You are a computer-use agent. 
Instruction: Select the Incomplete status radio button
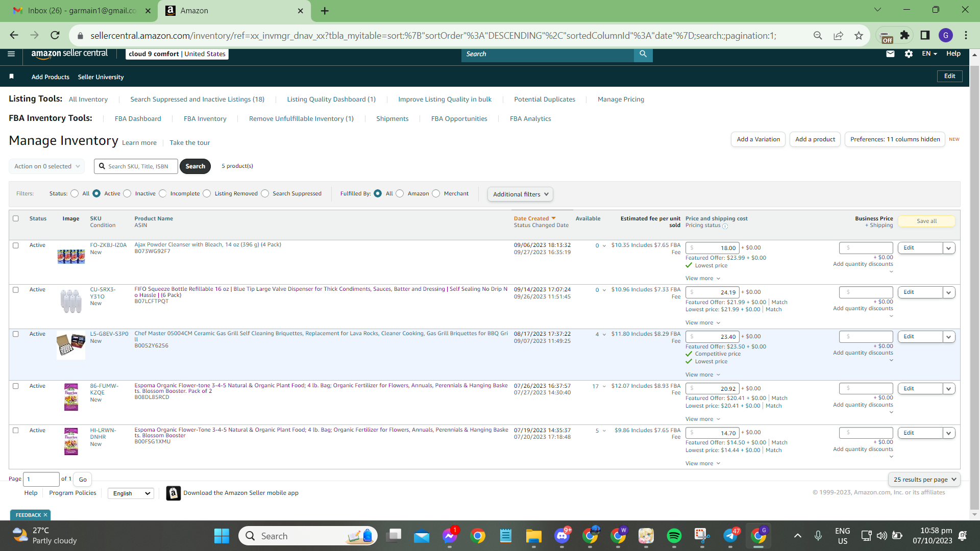tap(163, 193)
